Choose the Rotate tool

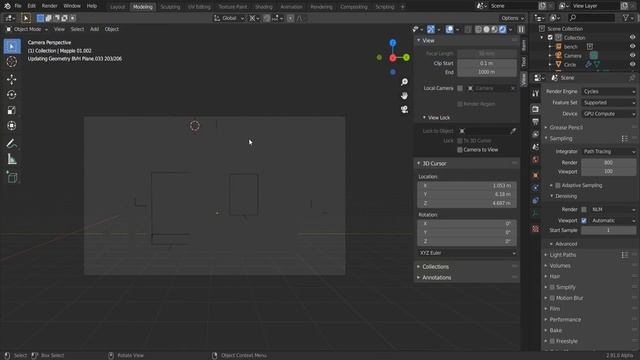click(12, 95)
